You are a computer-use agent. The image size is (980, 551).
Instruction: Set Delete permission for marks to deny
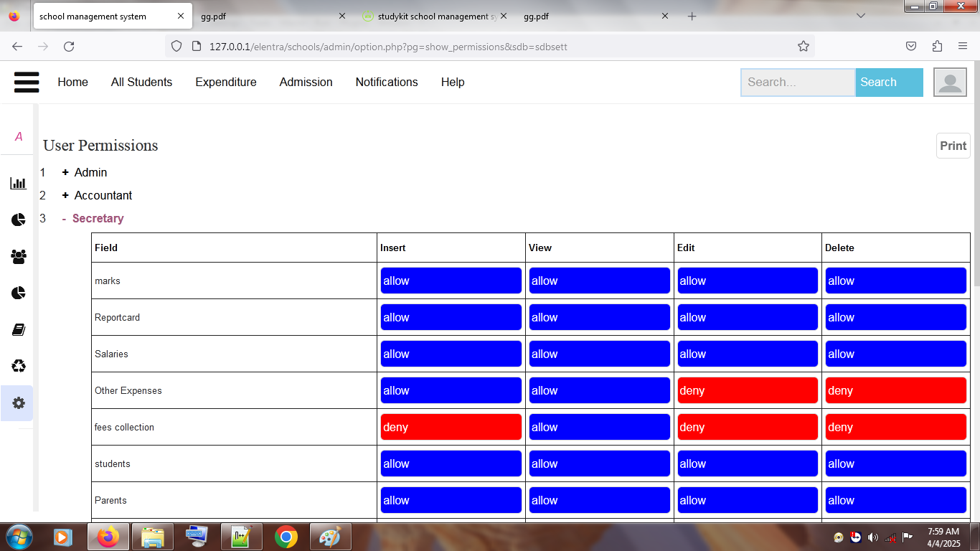[895, 280]
